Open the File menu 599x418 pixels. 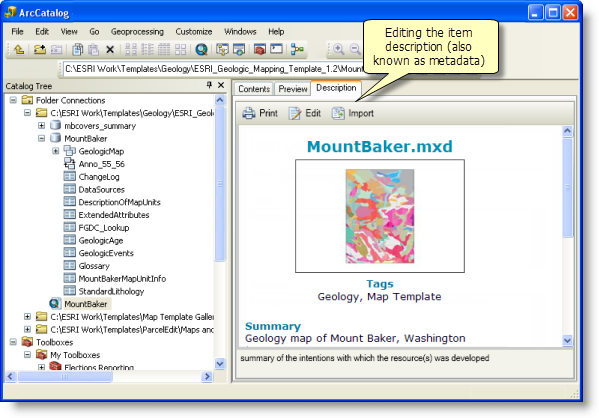17,32
